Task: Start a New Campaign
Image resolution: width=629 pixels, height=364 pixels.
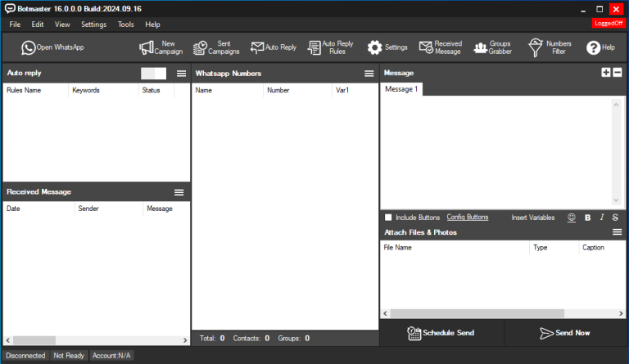Action: click(161, 47)
